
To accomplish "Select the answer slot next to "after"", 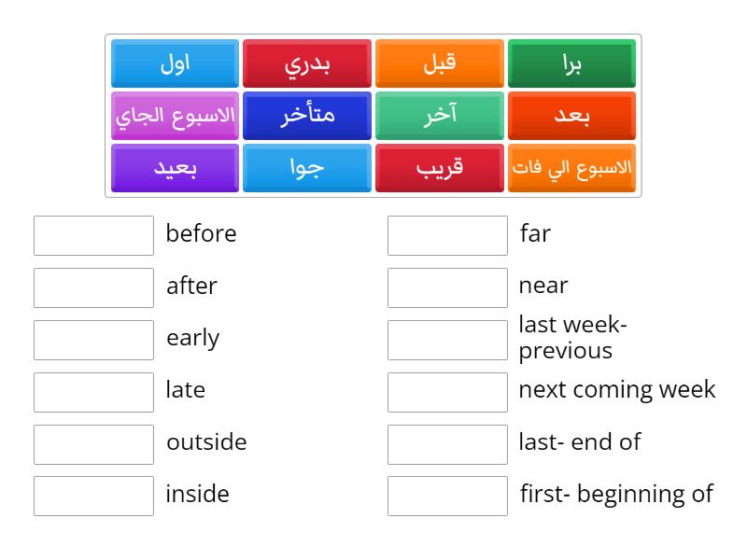I will click(93, 287).
